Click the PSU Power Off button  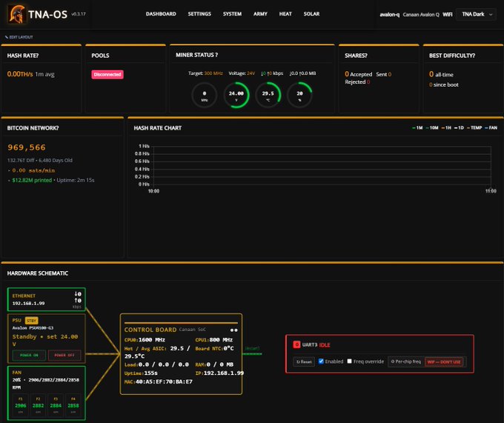click(x=64, y=356)
